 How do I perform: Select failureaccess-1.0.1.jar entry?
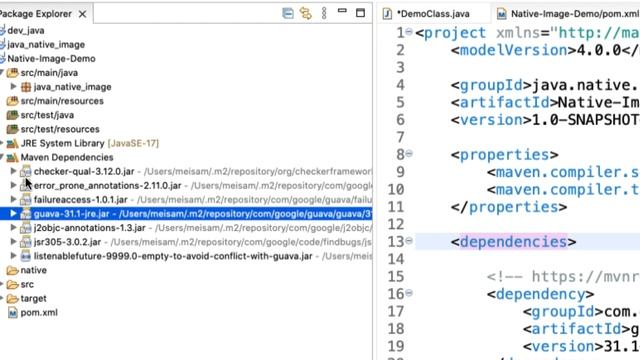(x=81, y=200)
